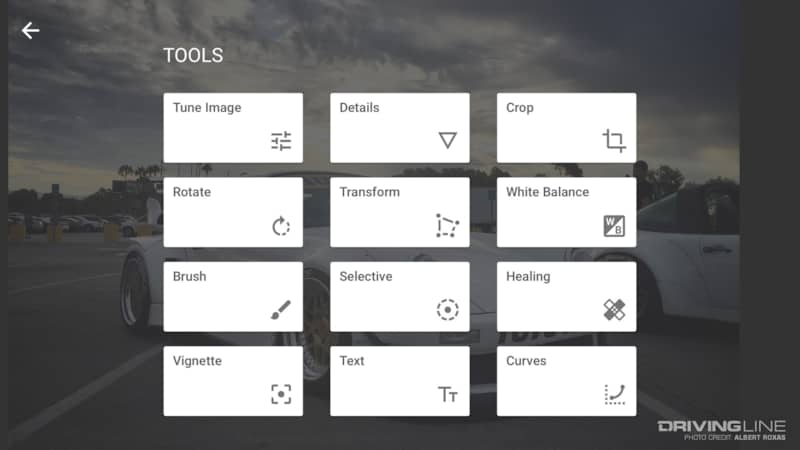Image resolution: width=800 pixels, height=450 pixels.
Task: Click the Details triangle icon
Action: pyautogui.click(x=447, y=140)
